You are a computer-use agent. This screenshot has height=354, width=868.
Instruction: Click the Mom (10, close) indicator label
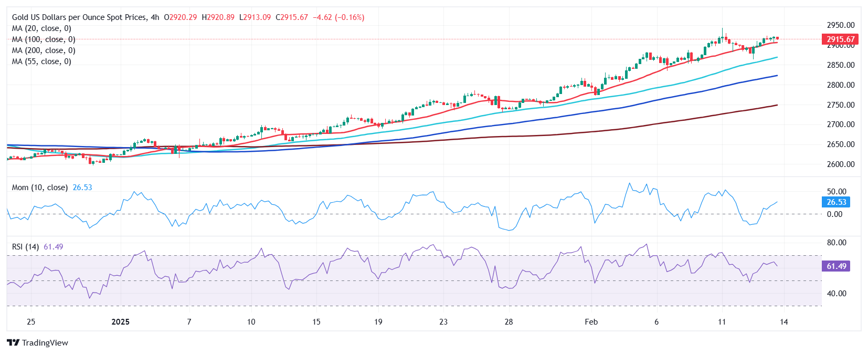coord(40,188)
